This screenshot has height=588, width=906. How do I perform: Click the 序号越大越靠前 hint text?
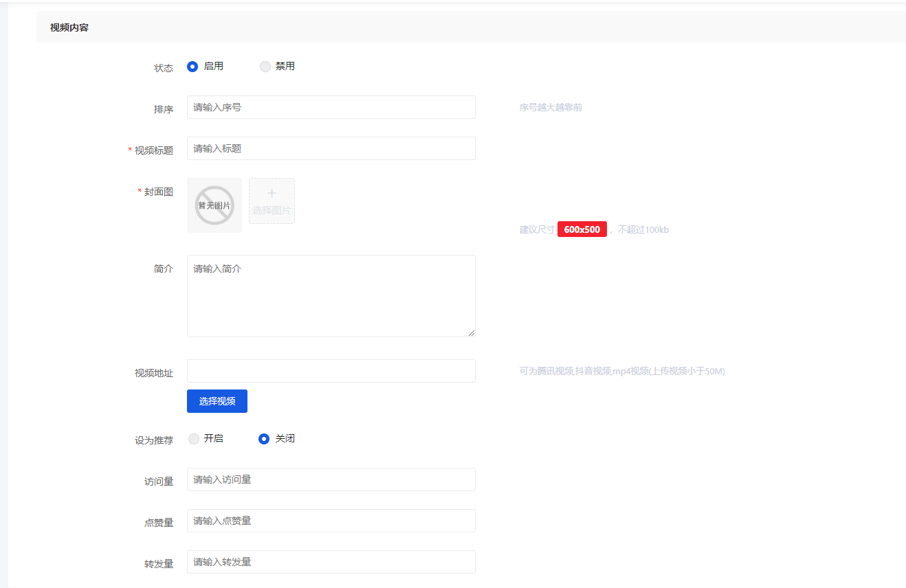coord(551,108)
